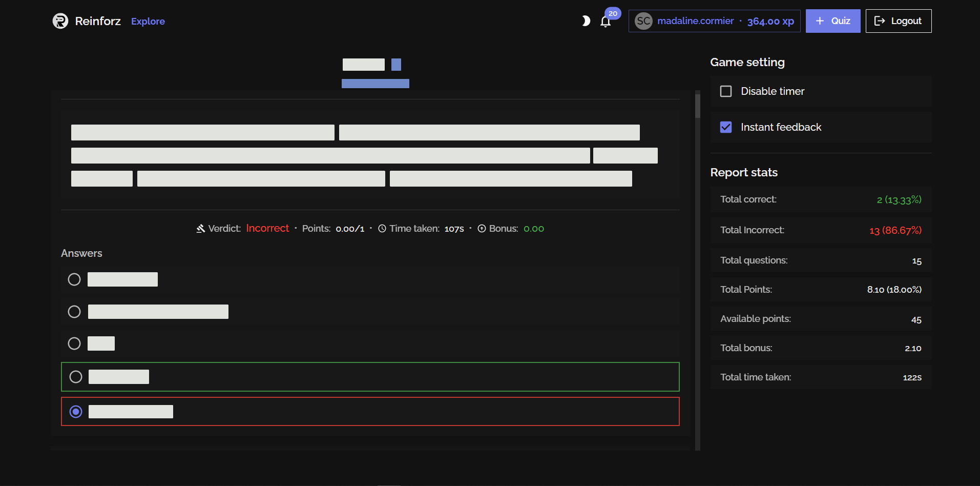The height and width of the screenshot is (486, 980).
Task: Select the third answer radio button
Action: [x=74, y=343]
